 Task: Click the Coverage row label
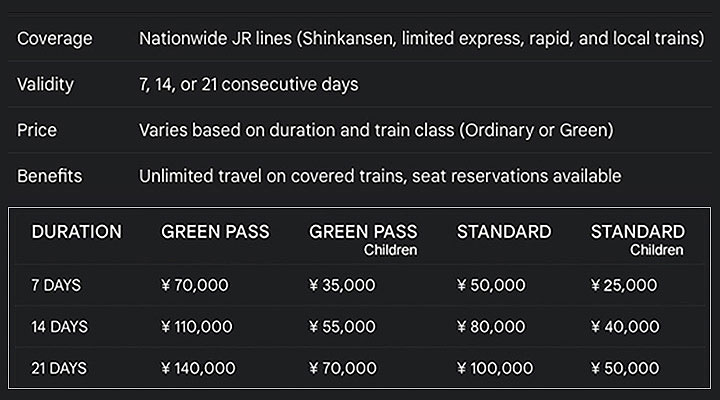(x=55, y=39)
